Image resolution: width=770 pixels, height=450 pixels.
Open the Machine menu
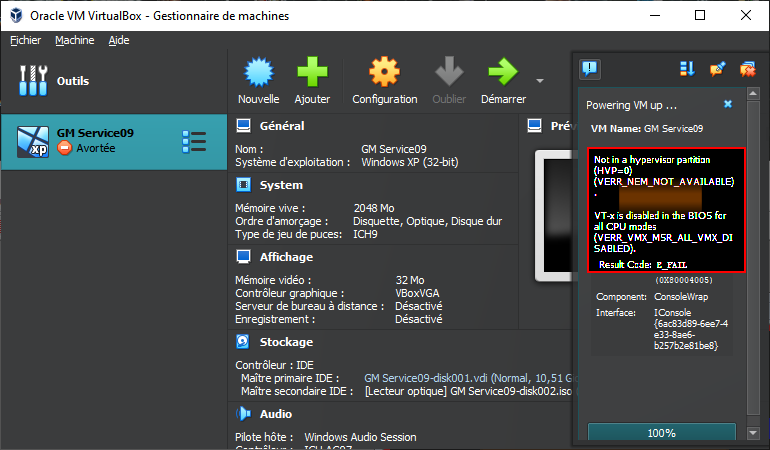pos(75,40)
